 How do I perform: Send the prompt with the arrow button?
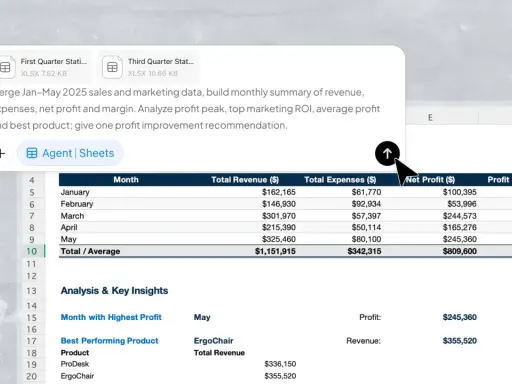tap(387, 153)
